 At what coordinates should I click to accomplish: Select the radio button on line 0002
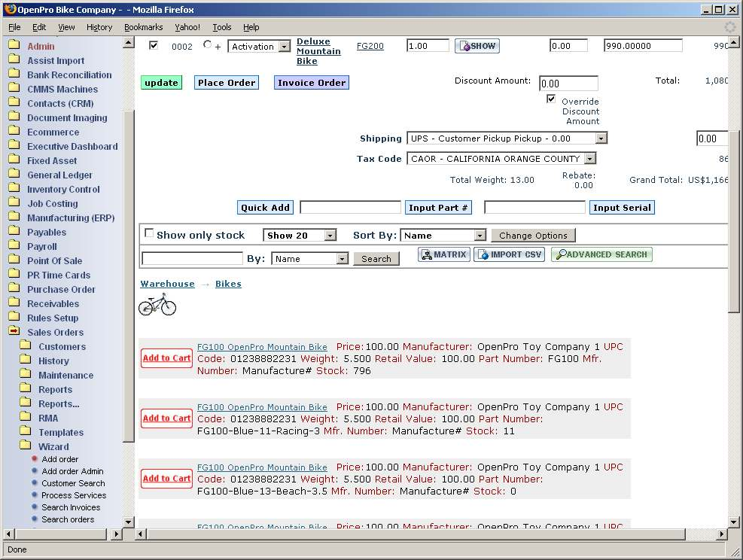click(x=208, y=45)
